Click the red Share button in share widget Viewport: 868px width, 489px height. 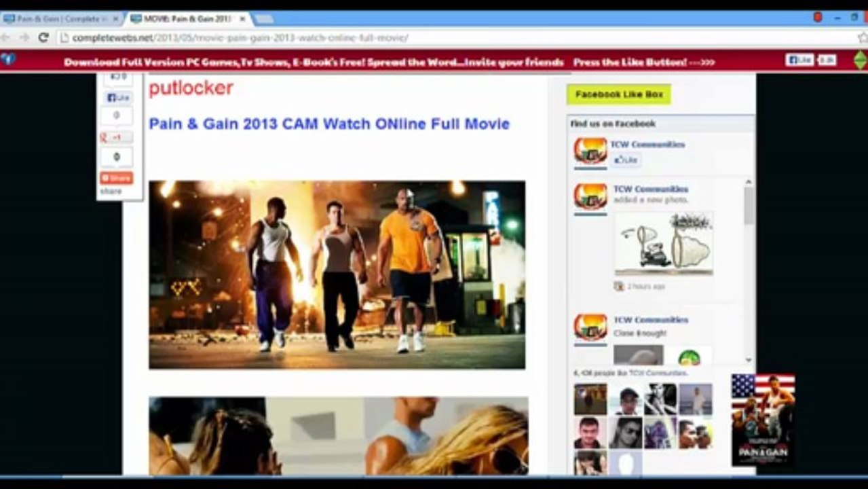tap(116, 178)
